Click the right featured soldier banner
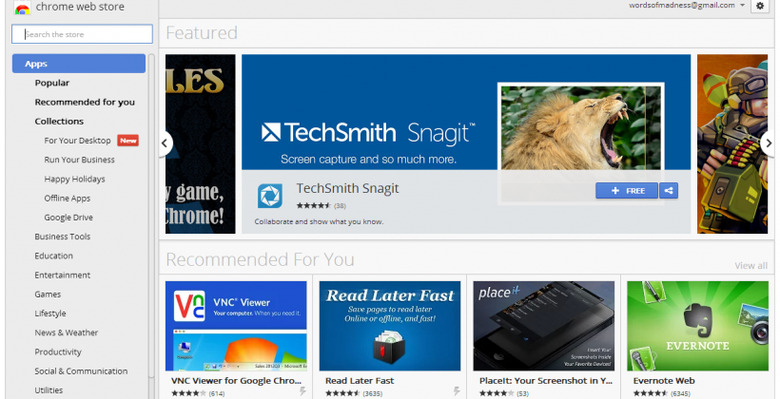 (x=732, y=144)
